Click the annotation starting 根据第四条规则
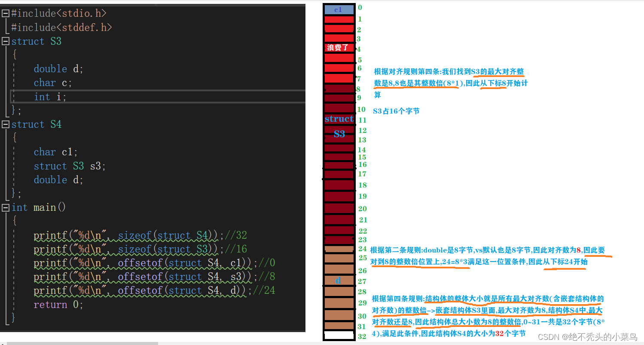This screenshot has height=345, width=644. (488, 316)
